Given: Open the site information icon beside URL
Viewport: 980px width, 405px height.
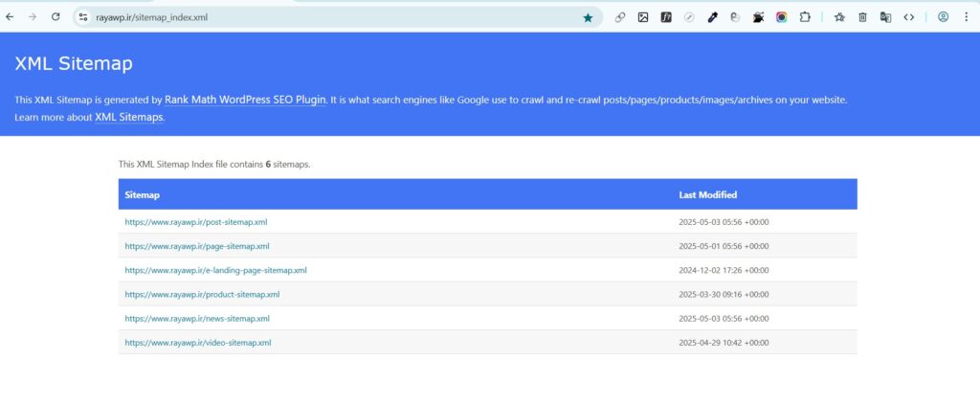Looking at the screenshot, I should click(83, 17).
